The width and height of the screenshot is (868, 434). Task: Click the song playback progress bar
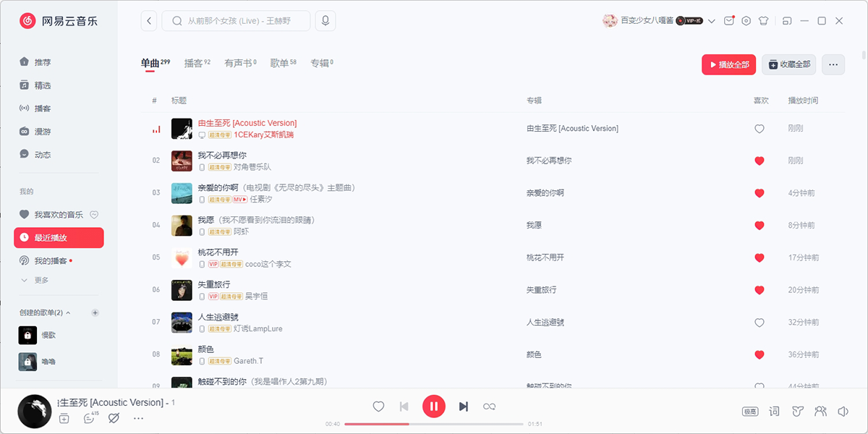coord(434,424)
